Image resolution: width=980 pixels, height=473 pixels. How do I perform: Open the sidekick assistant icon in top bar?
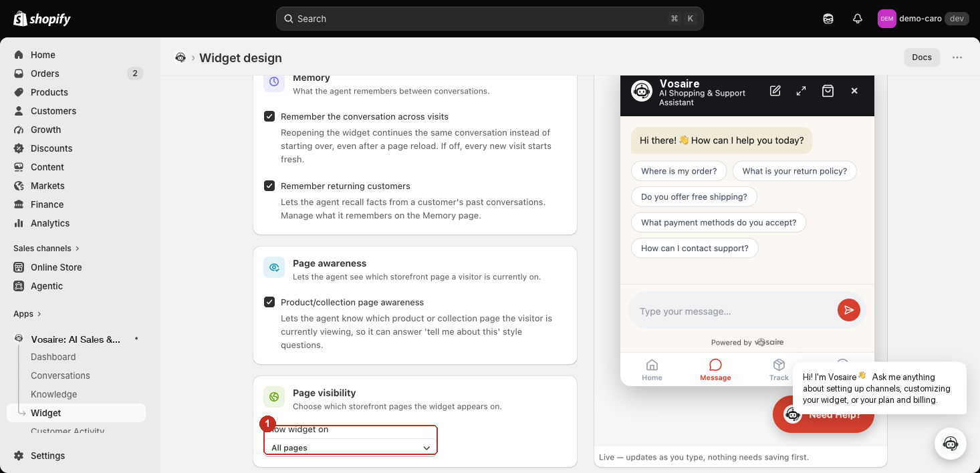tap(828, 19)
